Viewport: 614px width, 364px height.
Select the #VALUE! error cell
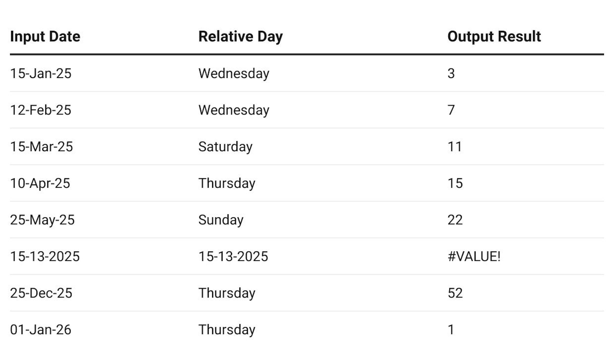pos(474,256)
